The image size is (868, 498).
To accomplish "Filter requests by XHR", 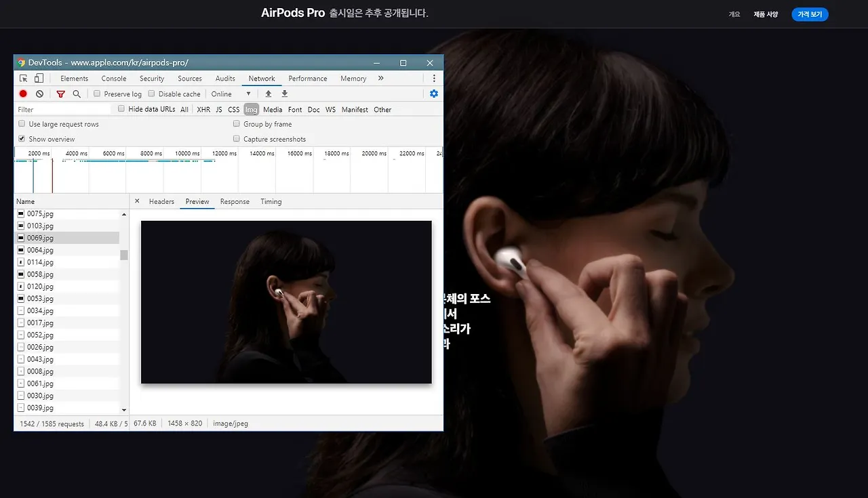I will (203, 110).
